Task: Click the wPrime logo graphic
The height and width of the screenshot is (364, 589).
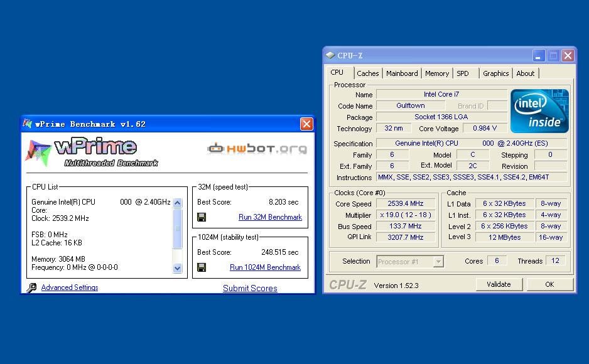Action: (92, 153)
